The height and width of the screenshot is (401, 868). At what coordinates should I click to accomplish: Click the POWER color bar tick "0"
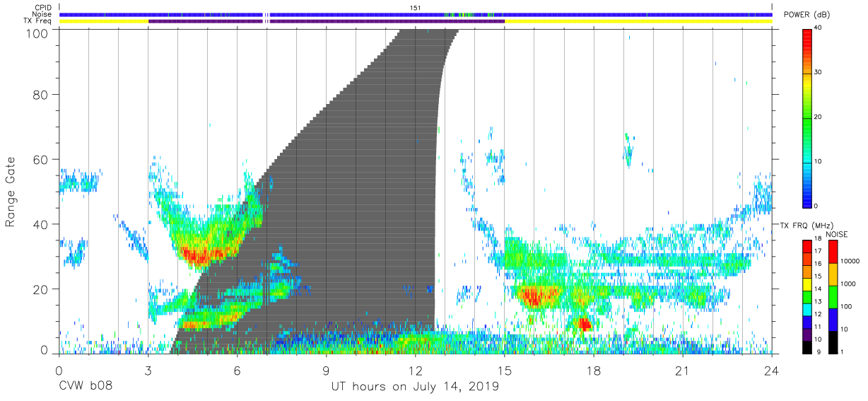(x=816, y=206)
